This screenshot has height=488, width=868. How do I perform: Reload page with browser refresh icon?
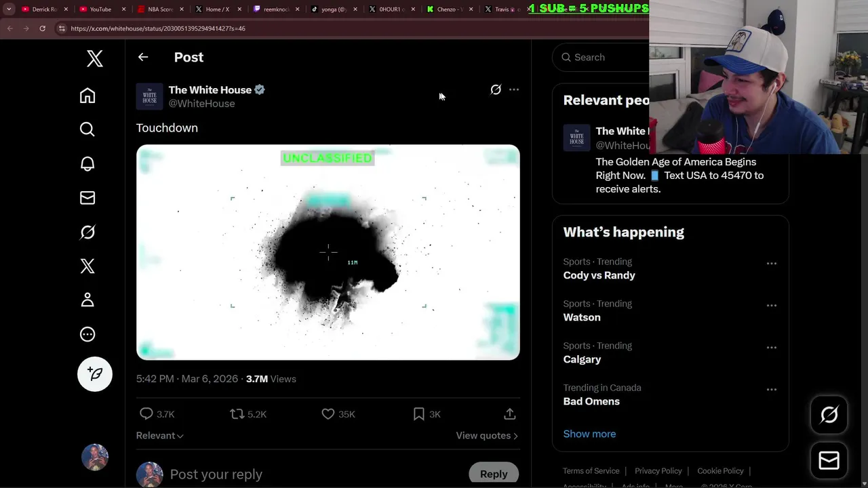coord(42,28)
